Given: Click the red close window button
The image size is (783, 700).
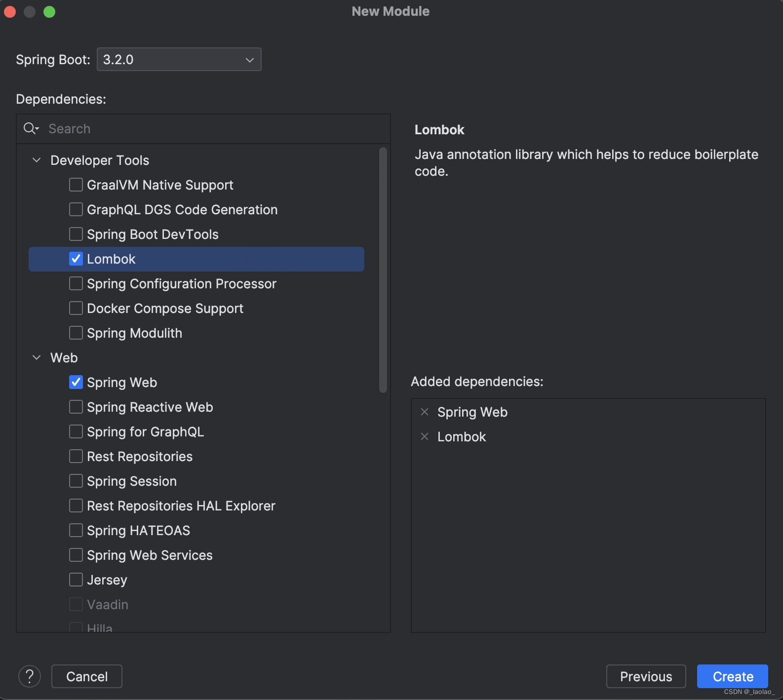Looking at the screenshot, I should point(10,11).
